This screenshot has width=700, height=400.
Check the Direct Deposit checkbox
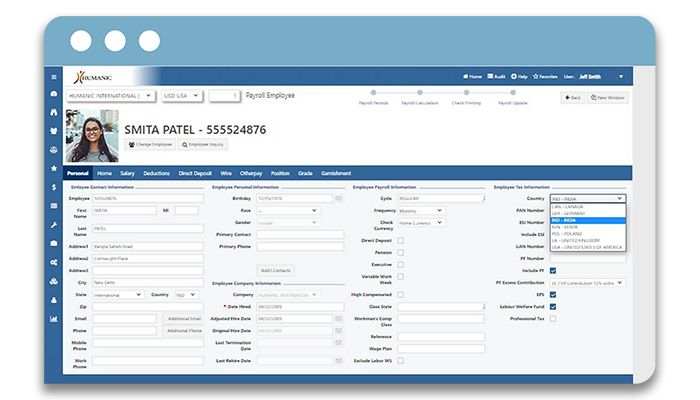(x=401, y=240)
